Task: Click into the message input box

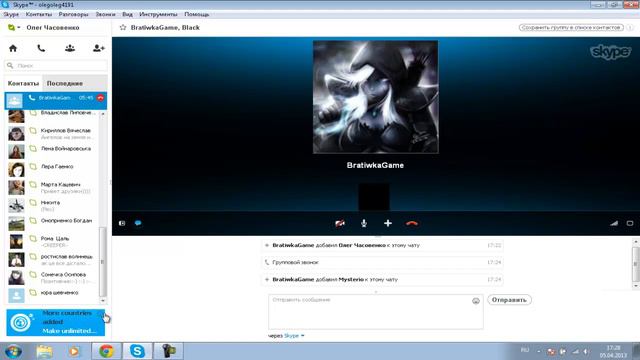Action: pos(376,311)
